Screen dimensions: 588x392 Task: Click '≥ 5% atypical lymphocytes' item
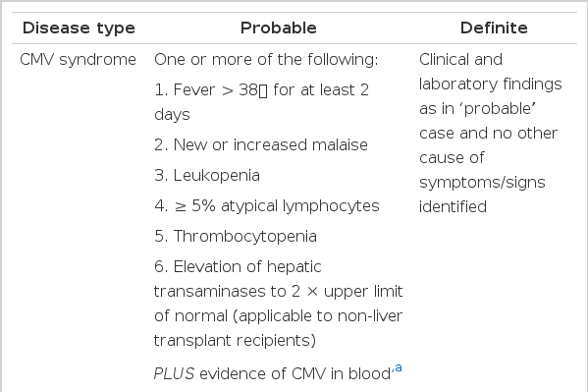coord(267,206)
